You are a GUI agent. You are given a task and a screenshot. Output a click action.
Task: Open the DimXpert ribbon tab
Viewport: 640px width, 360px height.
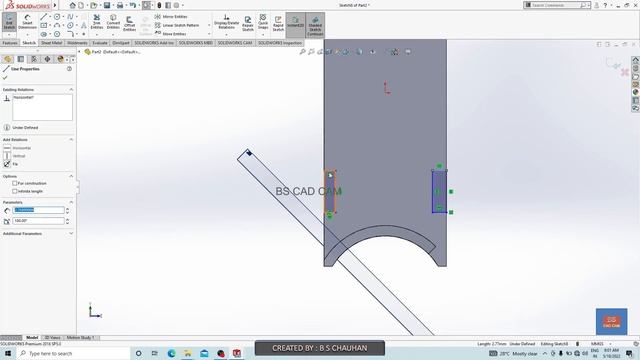coord(121,43)
